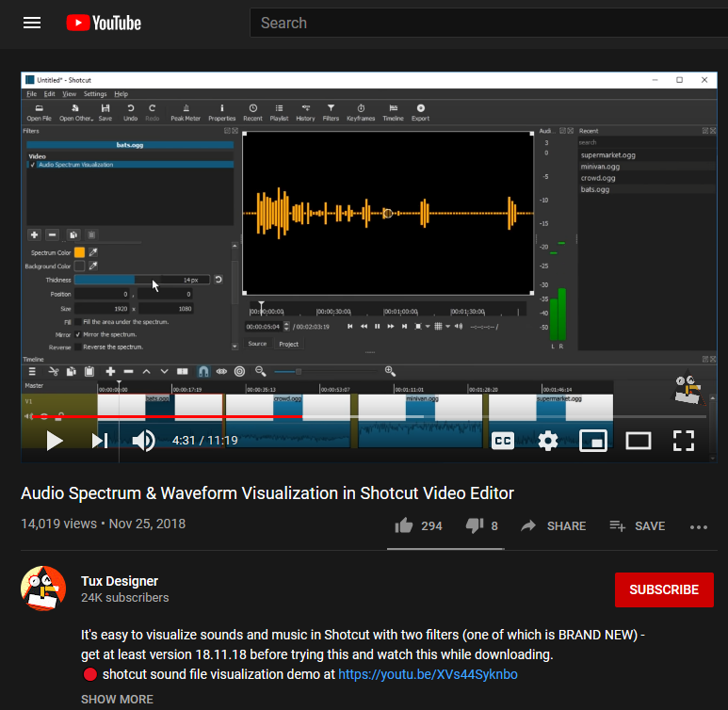Expand description with Show More

(x=117, y=699)
